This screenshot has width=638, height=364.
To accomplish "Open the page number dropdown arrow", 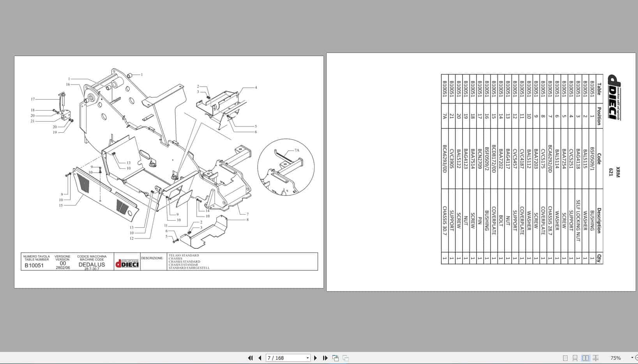I will [x=307, y=357].
